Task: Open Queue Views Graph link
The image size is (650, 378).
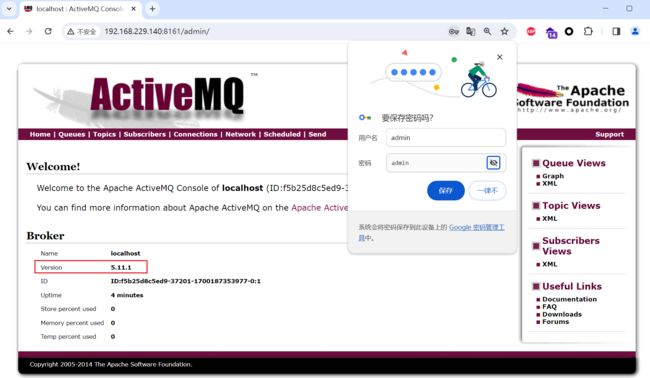Action: click(x=553, y=176)
